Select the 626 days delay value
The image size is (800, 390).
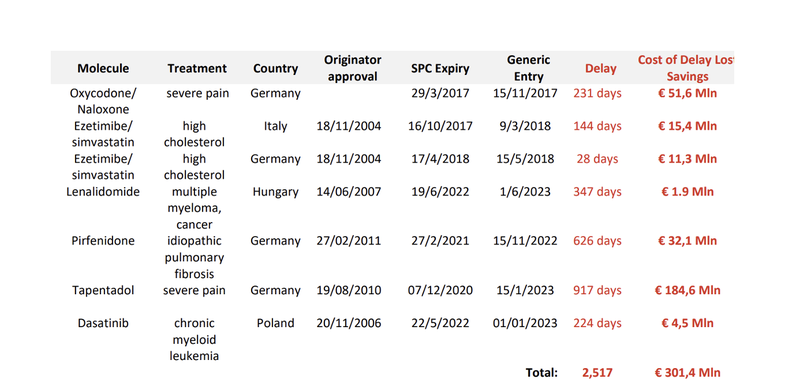[x=597, y=240]
